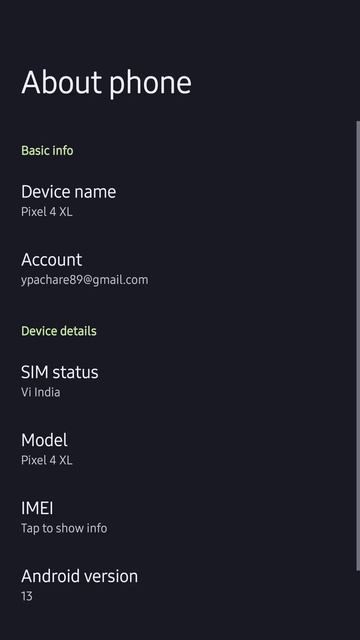
Task: Click 'Pixel 4 XL' under Device name
Action: pyautogui.click(x=47, y=212)
